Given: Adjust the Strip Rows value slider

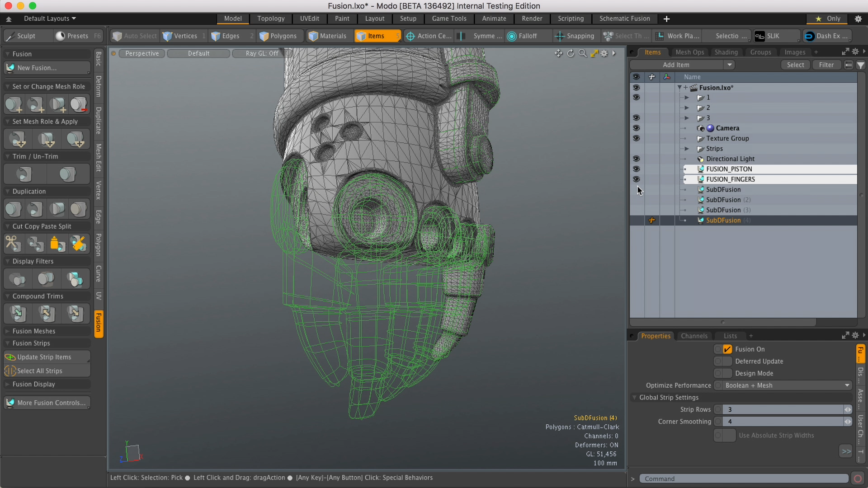Looking at the screenshot, I should (848, 409).
